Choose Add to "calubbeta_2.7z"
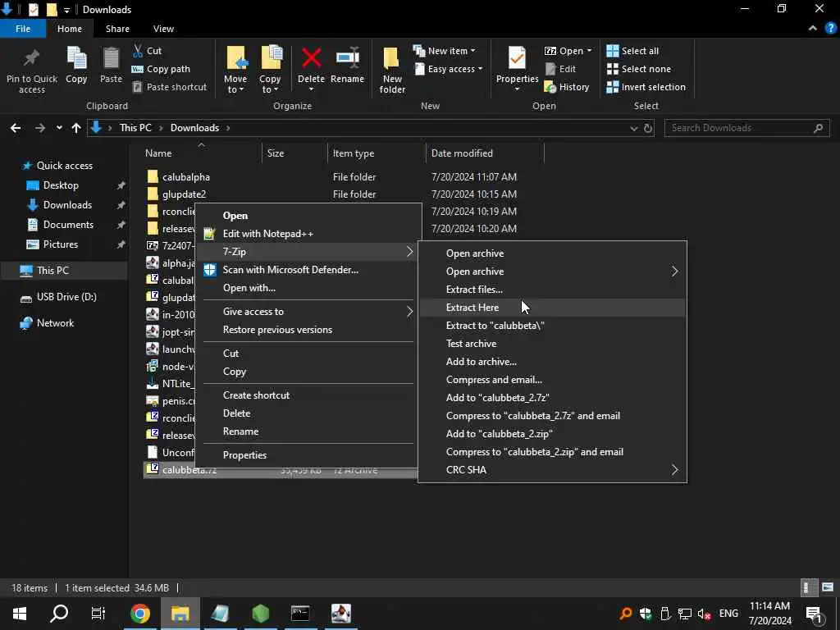Screen dimensions: 840x630 pos(552,398)
